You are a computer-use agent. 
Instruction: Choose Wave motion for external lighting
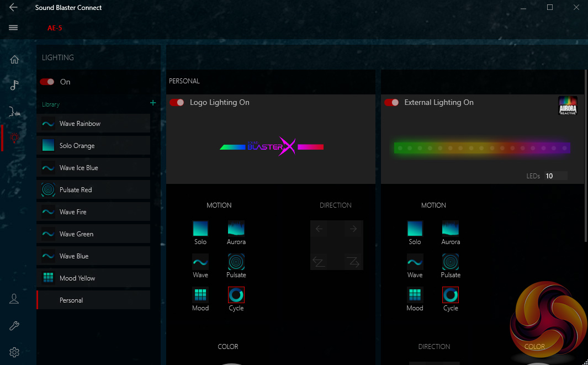coord(415,262)
